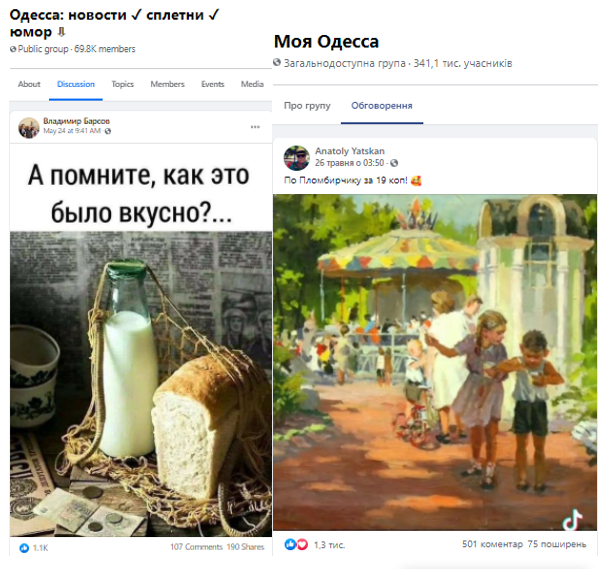Click the TikTok logo on the painting
The height and width of the screenshot is (569, 606).
[x=572, y=520]
